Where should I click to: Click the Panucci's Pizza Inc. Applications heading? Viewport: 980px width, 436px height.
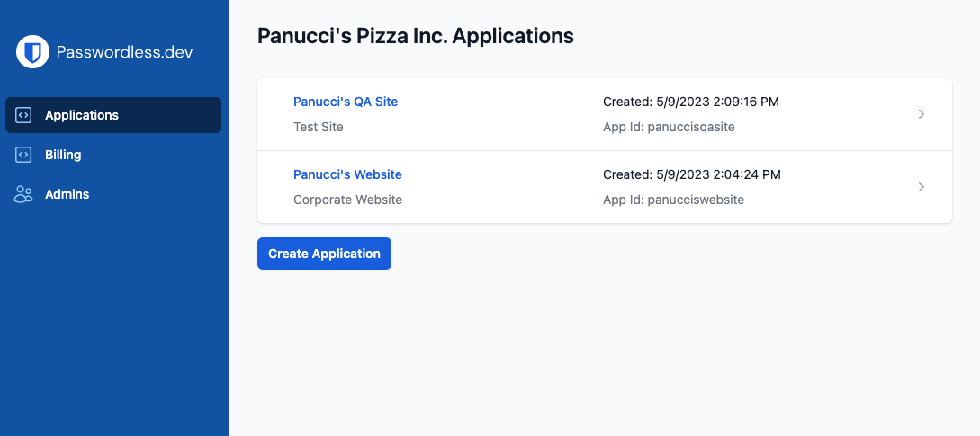[x=416, y=36]
